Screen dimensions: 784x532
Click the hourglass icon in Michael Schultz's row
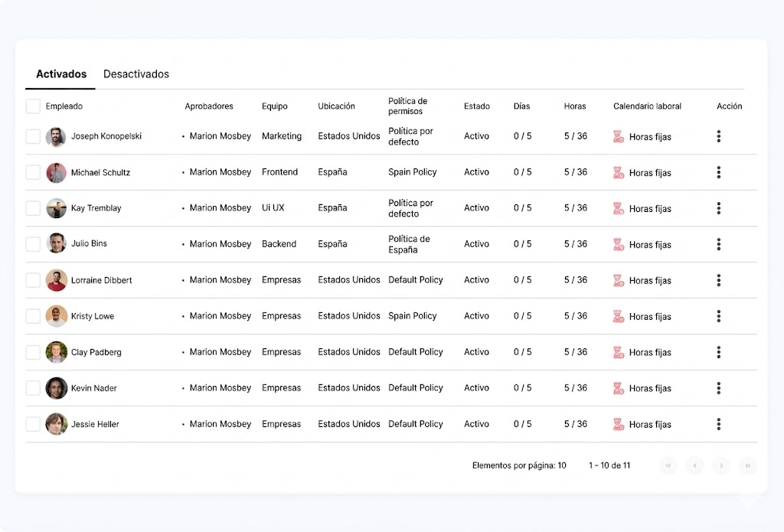click(x=619, y=172)
